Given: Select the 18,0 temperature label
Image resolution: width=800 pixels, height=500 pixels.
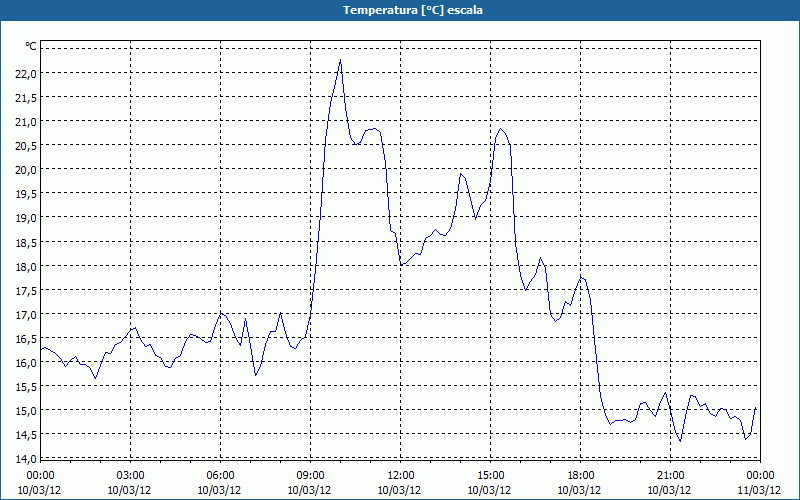Looking at the screenshot, I should click(26, 266).
